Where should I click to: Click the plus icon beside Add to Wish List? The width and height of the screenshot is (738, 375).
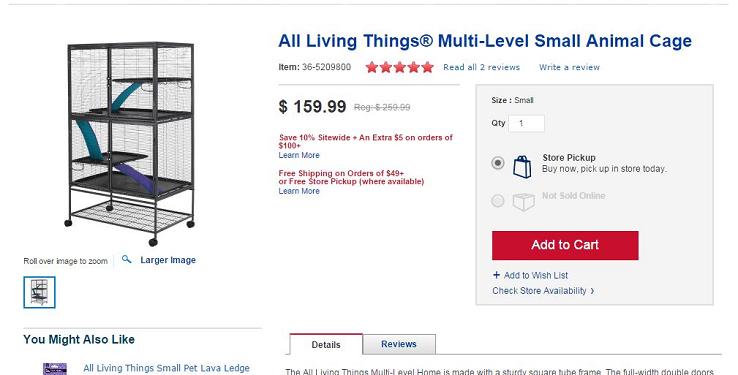coord(496,275)
